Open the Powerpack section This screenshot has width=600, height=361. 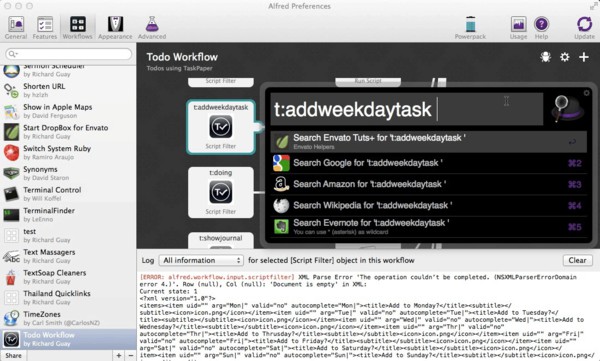tap(470, 28)
